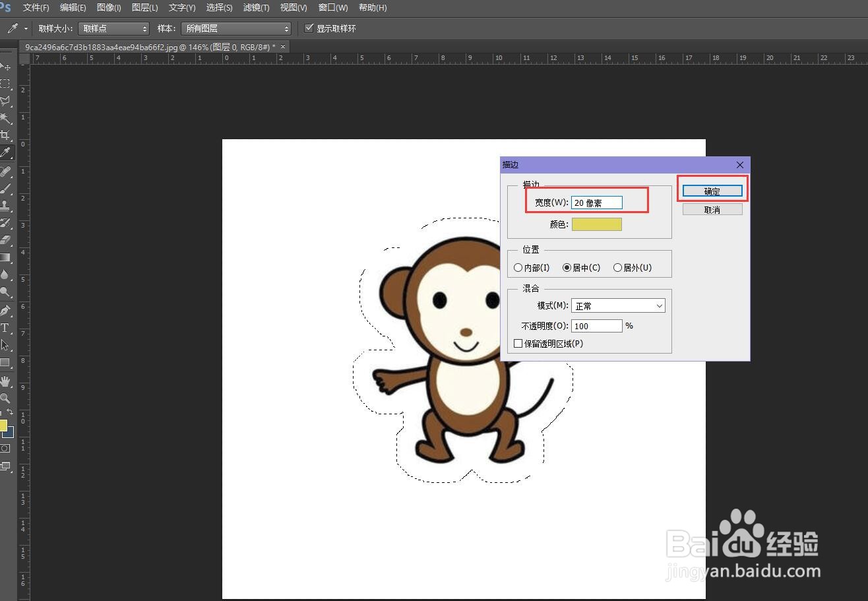Select the Clone Stamp tool

(x=5, y=206)
